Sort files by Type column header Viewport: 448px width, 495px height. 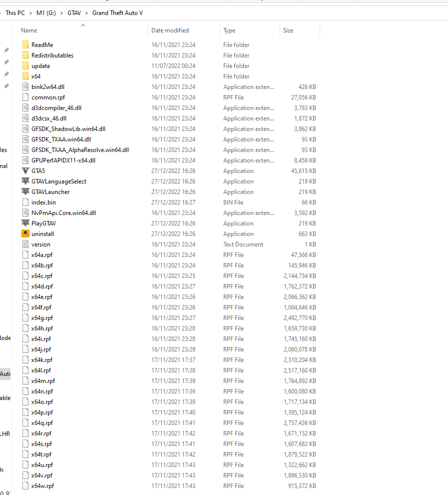coord(229,30)
